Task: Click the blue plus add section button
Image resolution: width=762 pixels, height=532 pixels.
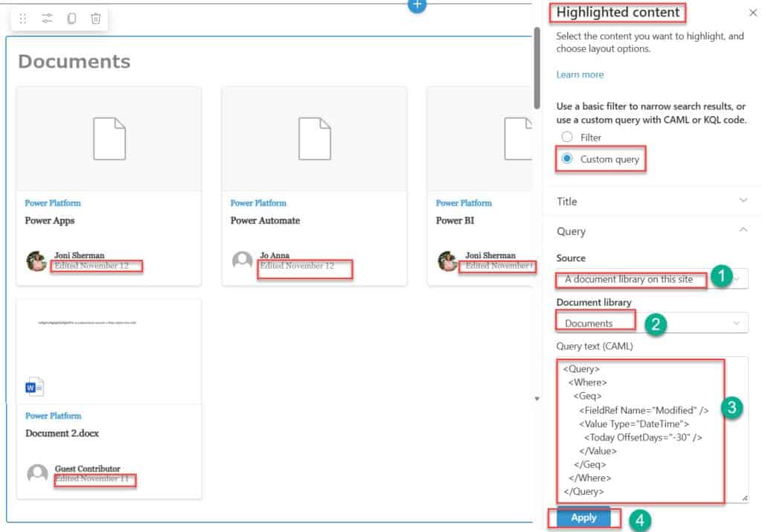Action: [417, 5]
